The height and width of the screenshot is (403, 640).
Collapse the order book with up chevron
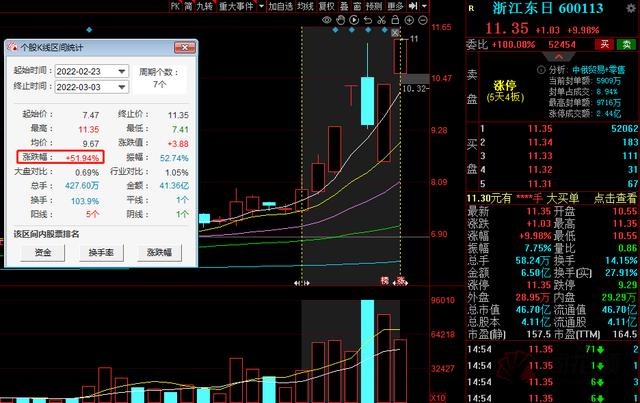(x=558, y=56)
